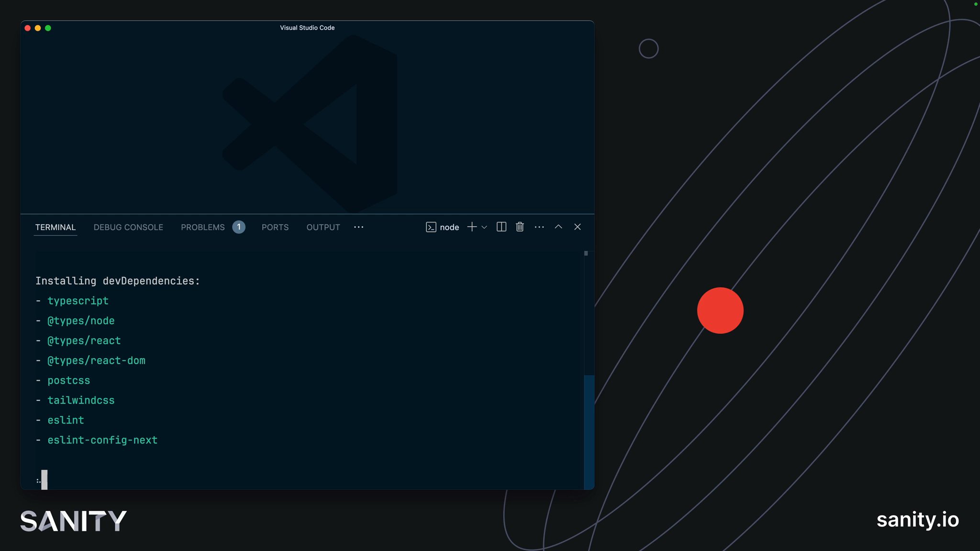The image size is (980, 551).
Task: Click the '@types/node' entry
Action: [x=81, y=321]
